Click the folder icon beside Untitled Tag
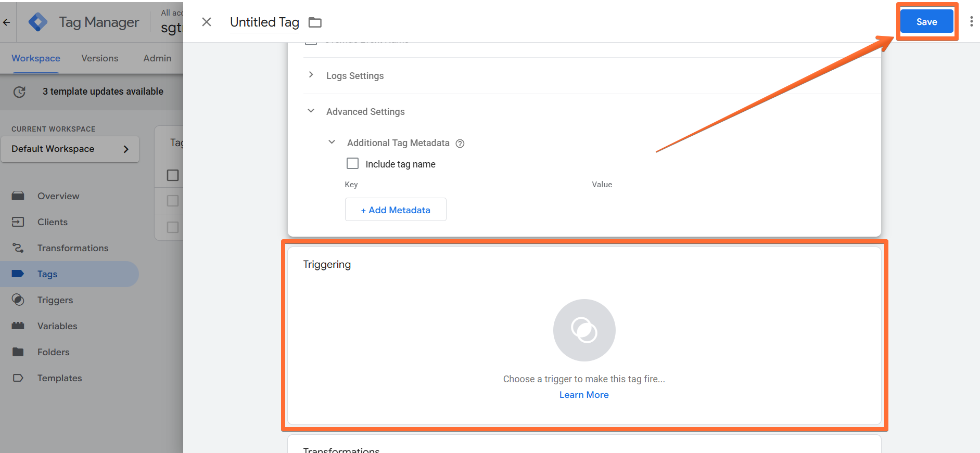This screenshot has width=980, height=453. (315, 22)
